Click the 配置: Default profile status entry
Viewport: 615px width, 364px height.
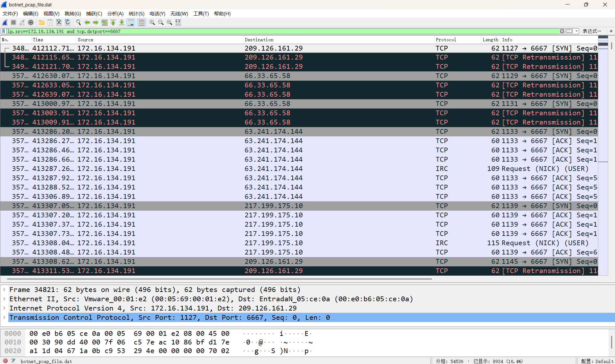point(597,361)
